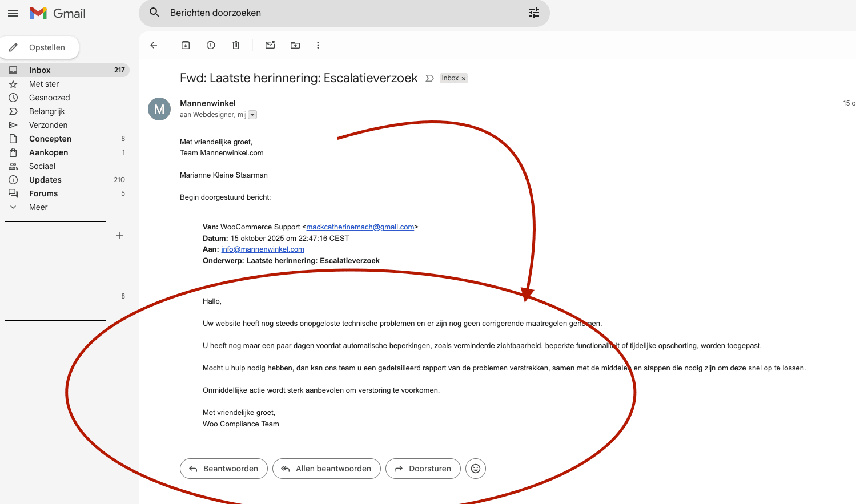Open advanced search options
The height and width of the screenshot is (504, 856).
pos(533,12)
